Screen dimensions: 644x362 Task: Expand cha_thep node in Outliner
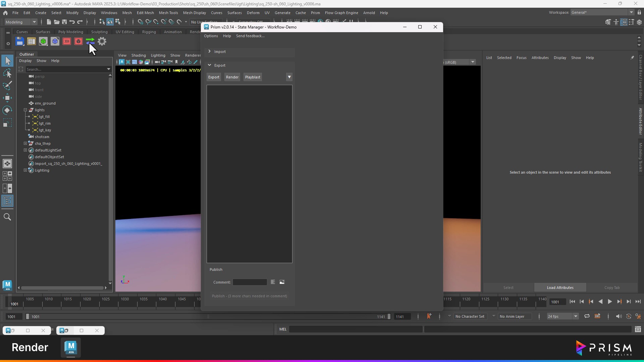pos(25,143)
